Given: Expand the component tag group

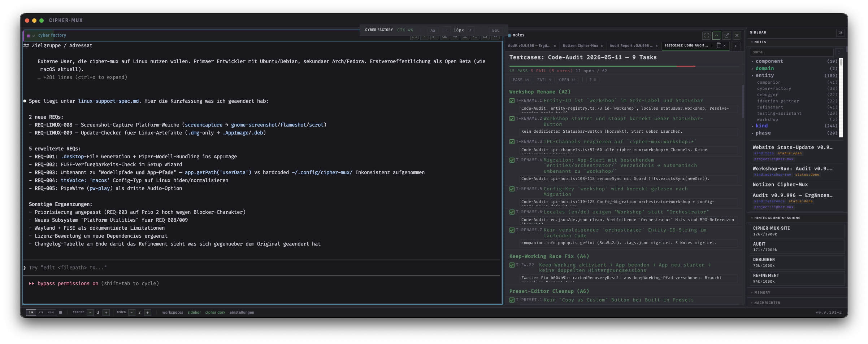Looking at the screenshot, I should [x=795, y=61].
